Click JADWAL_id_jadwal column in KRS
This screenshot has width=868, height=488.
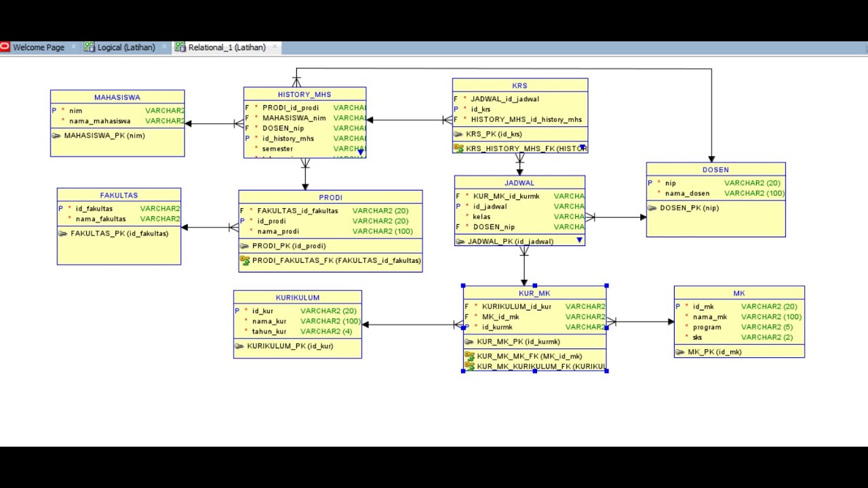click(x=505, y=99)
